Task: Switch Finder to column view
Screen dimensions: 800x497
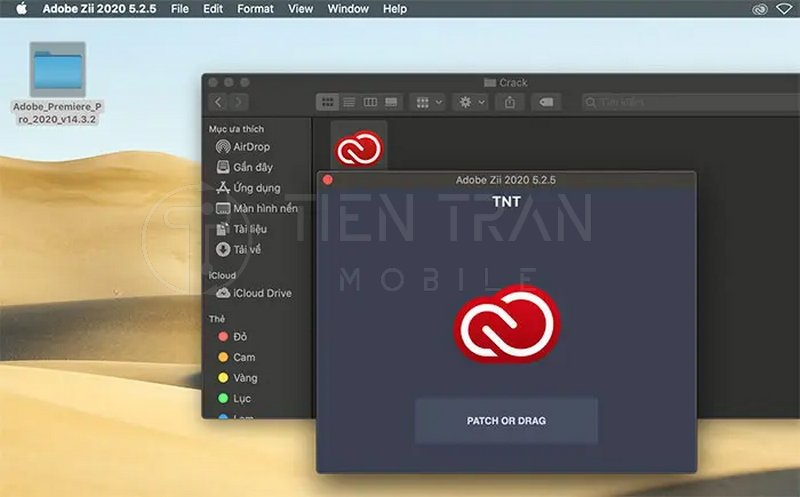Action: tap(370, 102)
